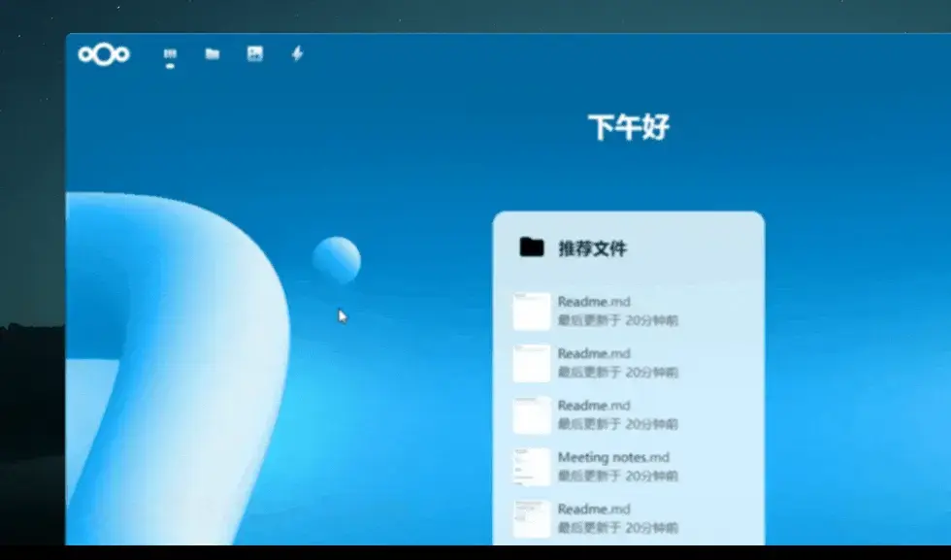Open the third Readme.md file name in the list
Image resolution: width=951 pixels, height=560 pixels.
pyautogui.click(x=593, y=406)
